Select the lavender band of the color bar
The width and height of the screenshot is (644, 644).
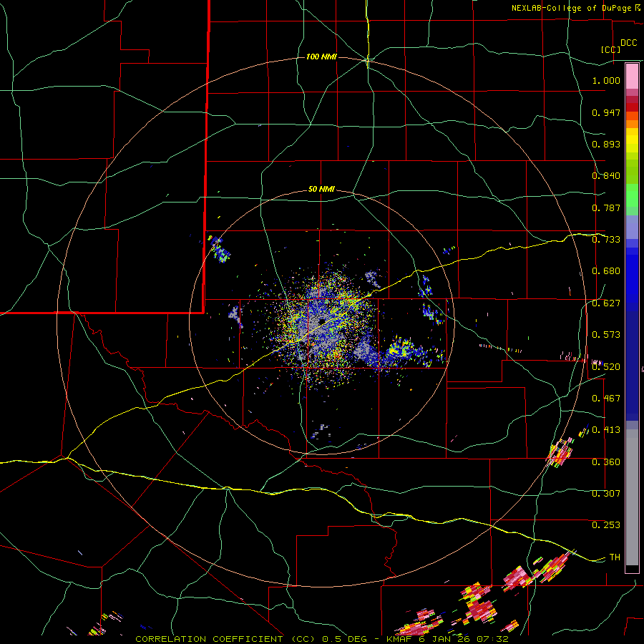click(x=632, y=228)
